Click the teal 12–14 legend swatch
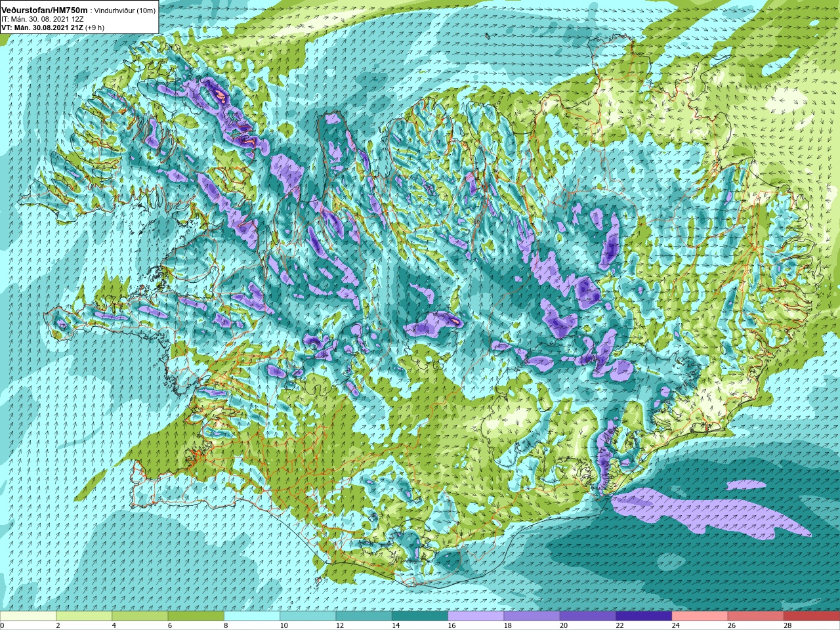 (x=364, y=616)
